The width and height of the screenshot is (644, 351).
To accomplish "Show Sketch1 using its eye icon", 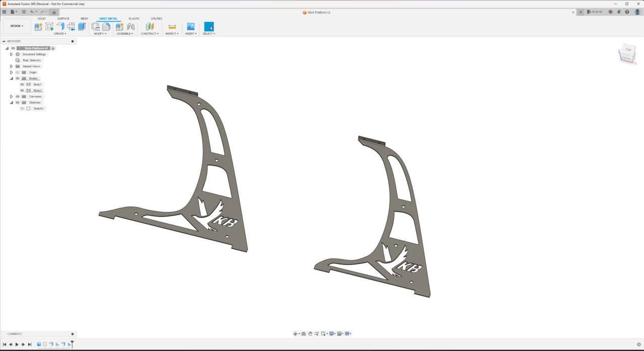I will tap(22, 109).
